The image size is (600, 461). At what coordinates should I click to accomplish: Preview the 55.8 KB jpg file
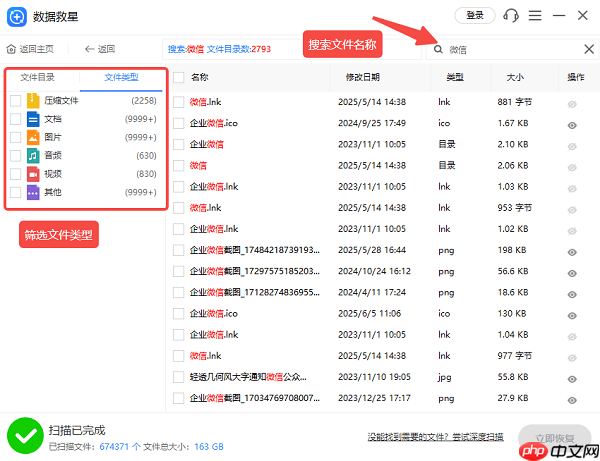click(572, 379)
